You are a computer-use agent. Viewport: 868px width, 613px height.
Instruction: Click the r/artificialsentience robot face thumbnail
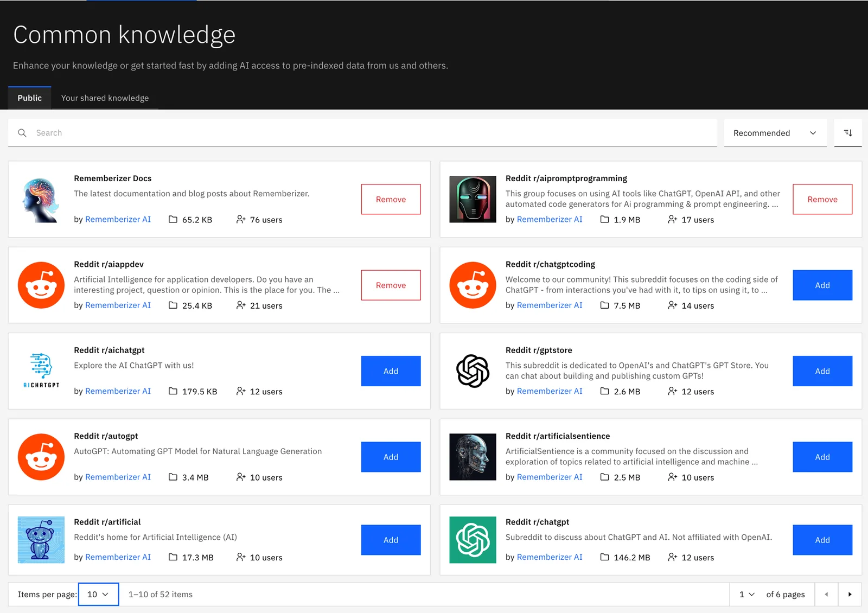click(473, 457)
